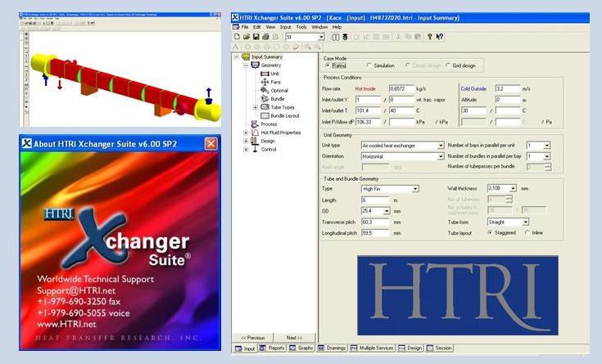Select the Design column icon in tree
The width and height of the screenshot is (602, 364).
[255, 141]
